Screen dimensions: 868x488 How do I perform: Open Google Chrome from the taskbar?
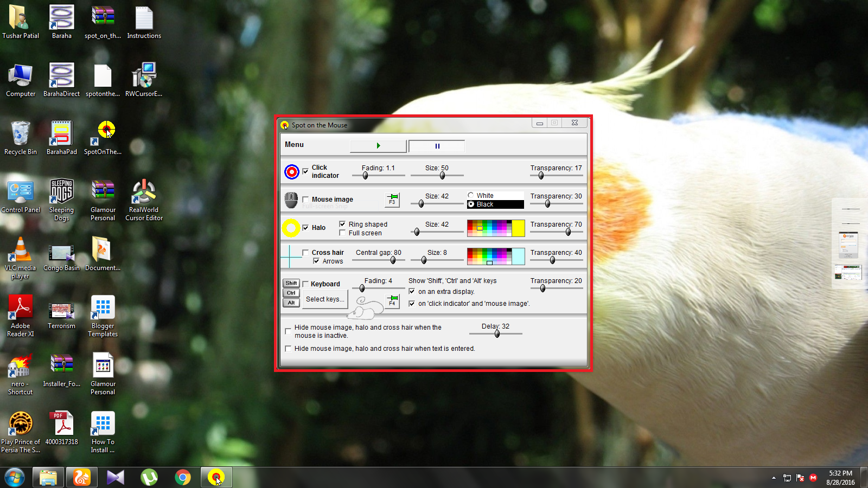(183, 478)
